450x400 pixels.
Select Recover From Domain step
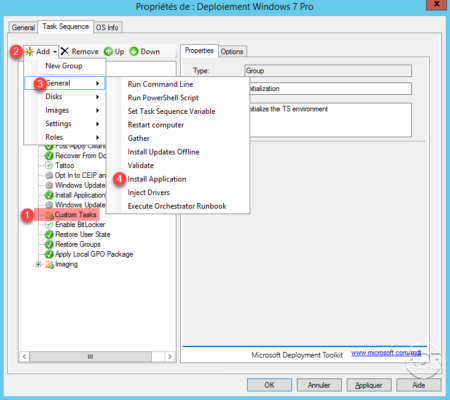click(80, 156)
